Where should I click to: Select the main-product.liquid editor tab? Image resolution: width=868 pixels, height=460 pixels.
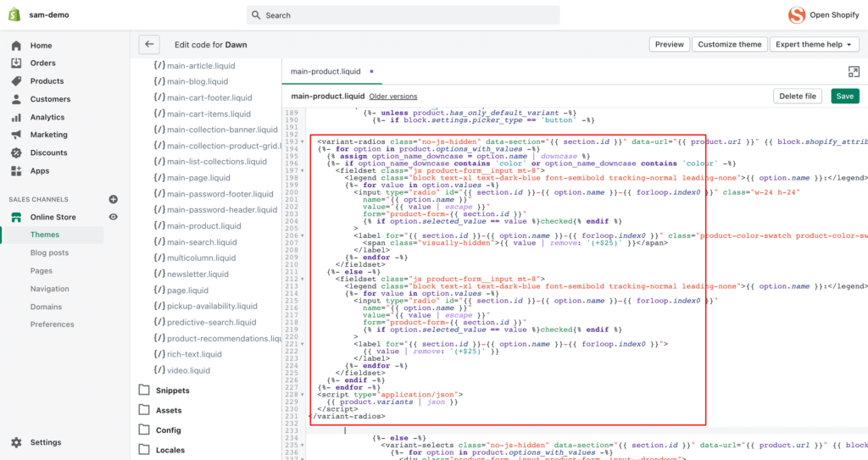click(331, 71)
